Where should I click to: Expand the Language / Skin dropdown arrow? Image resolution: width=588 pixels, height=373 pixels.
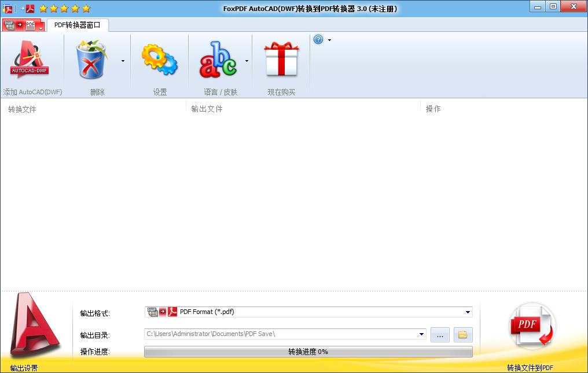click(x=247, y=60)
